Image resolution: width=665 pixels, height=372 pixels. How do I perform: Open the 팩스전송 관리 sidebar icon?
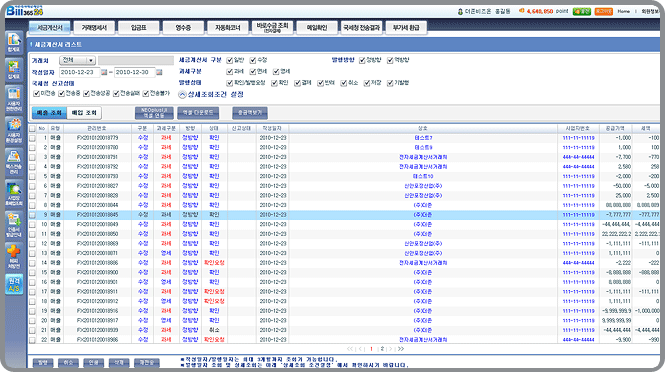(14, 162)
